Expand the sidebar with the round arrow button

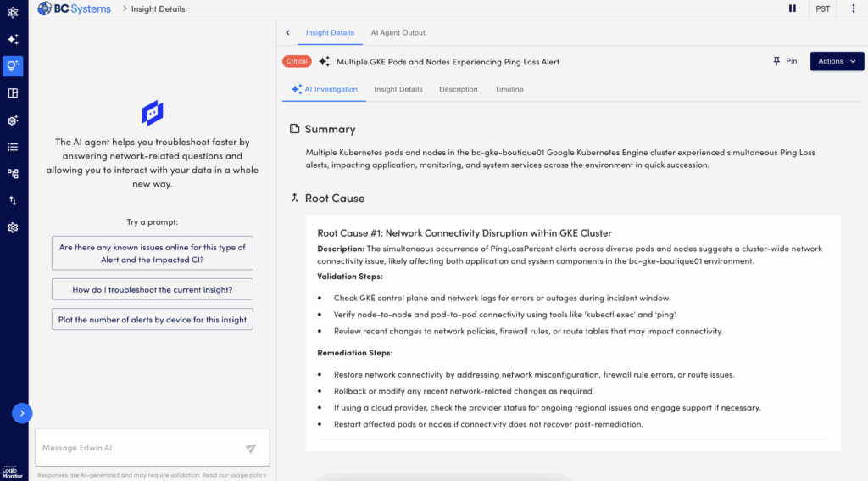22,413
